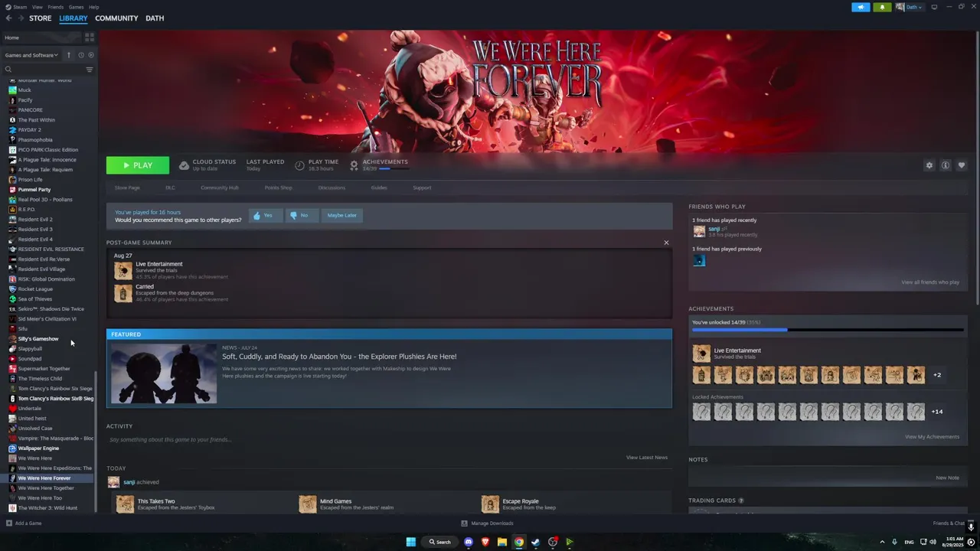The width and height of the screenshot is (980, 551).
Task: Click the microphone icon near Friends & Chat
Action: click(x=971, y=527)
